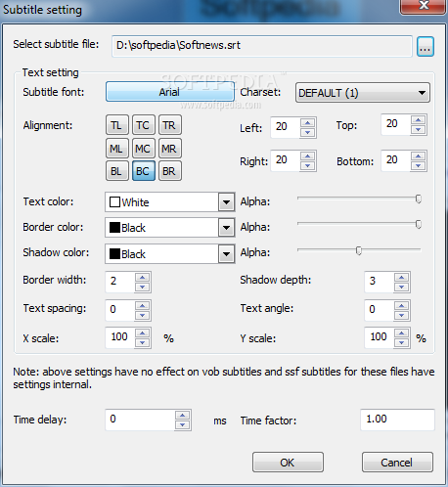
Task: Click the Right margin input field
Action: pyautogui.click(x=286, y=160)
